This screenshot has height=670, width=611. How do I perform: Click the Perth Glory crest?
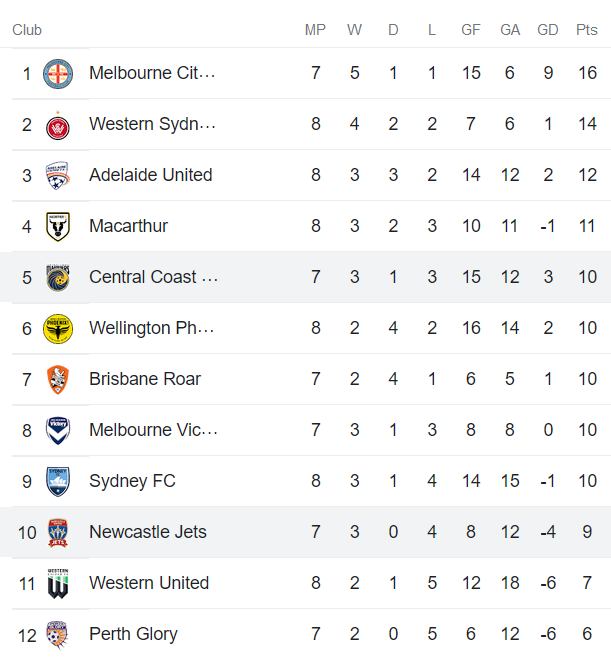tap(58, 634)
